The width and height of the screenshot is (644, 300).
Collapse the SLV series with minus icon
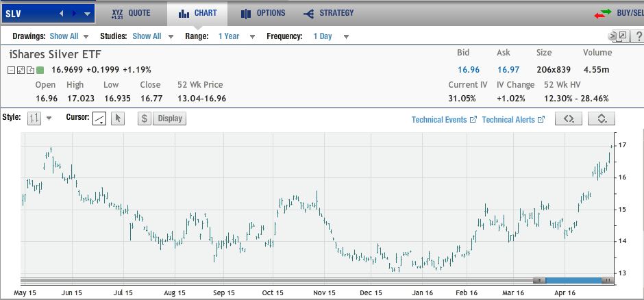[12, 70]
